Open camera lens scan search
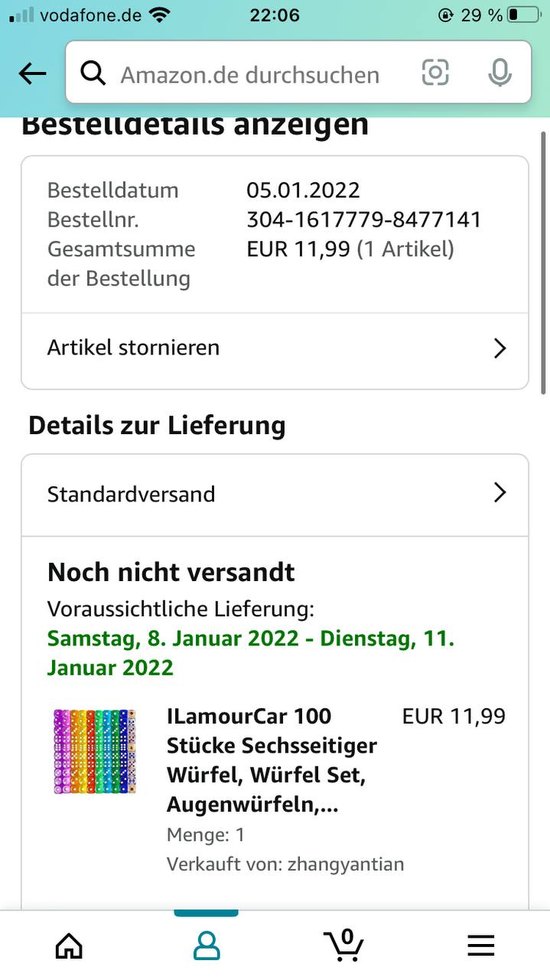Image resolution: width=550 pixels, height=980 pixels. pyautogui.click(x=435, y=73)
